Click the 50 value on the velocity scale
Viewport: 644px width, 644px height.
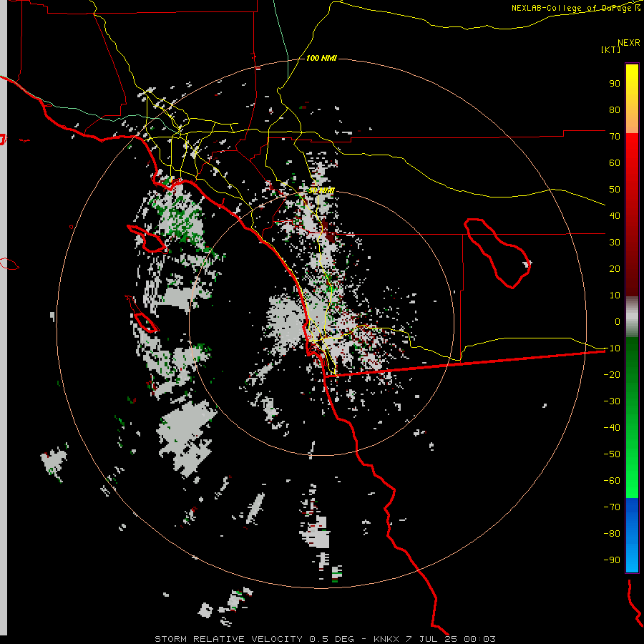[x=615, y=190]
